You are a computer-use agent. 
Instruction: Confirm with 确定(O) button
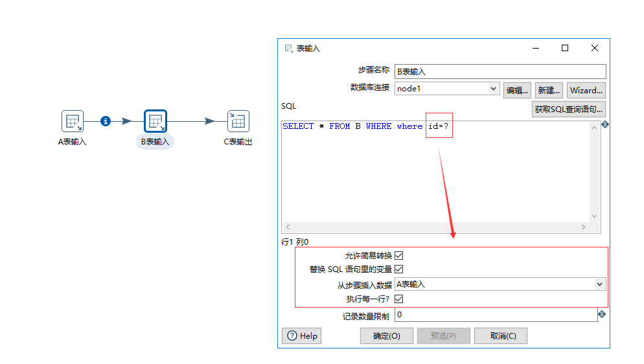[387, 336]
